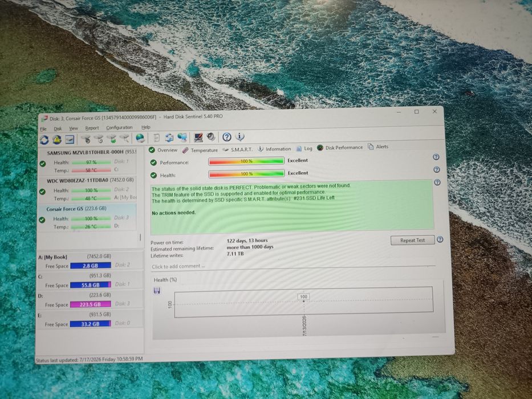Click the Health (%) graph label
Viewport: 532px width, 399px height.
(x=165, y=280)
